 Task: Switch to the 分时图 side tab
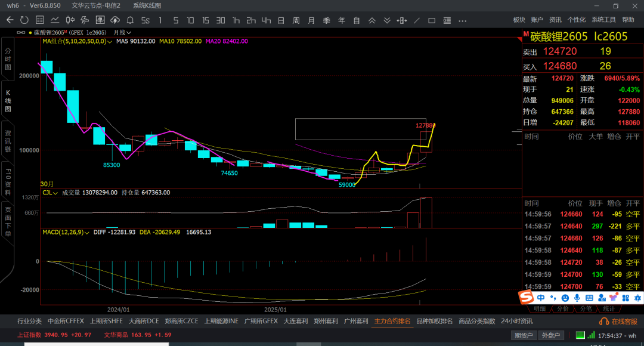pyautogui.click(x=8, y=60)
